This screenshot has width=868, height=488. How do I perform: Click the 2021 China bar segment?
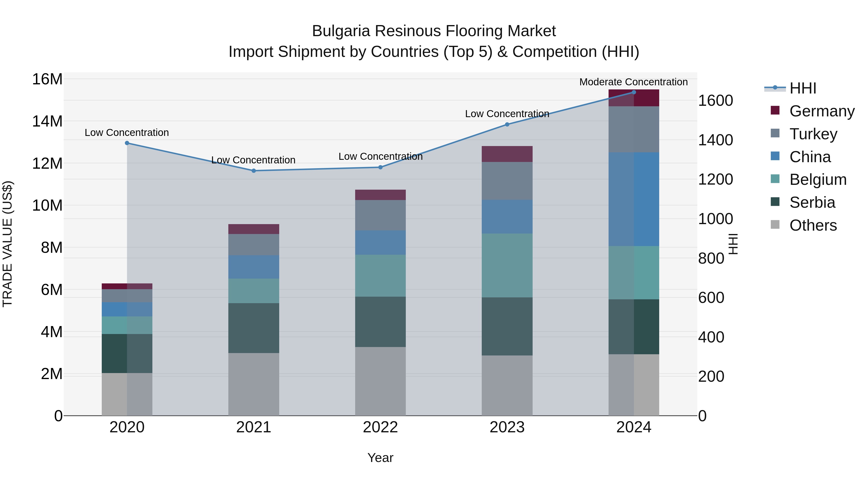point(254,267)
